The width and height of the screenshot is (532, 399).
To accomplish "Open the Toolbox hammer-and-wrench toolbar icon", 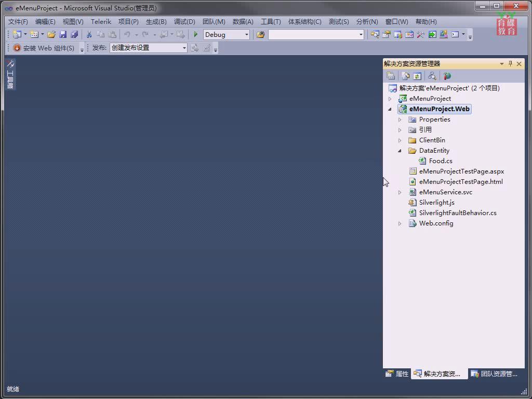I will [x=421, y=34].
